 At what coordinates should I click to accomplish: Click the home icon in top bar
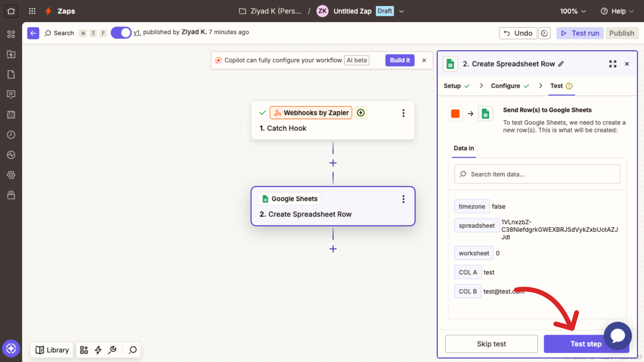11,11
